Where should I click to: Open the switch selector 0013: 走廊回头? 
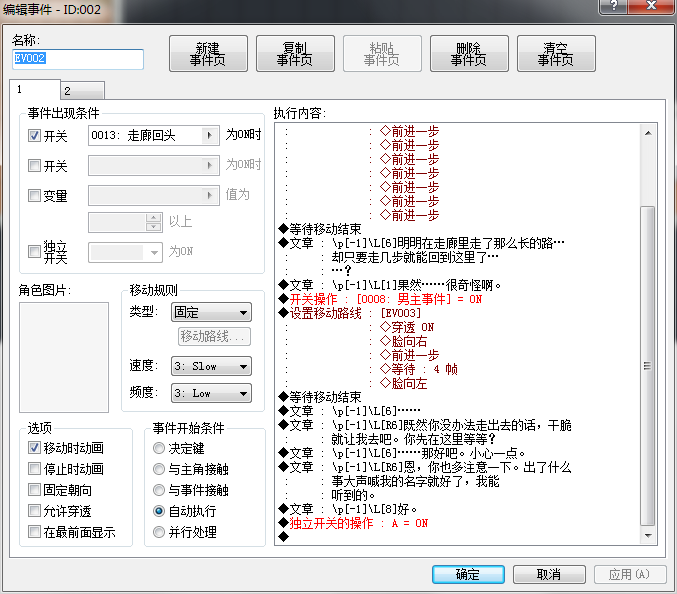[154, 136]
